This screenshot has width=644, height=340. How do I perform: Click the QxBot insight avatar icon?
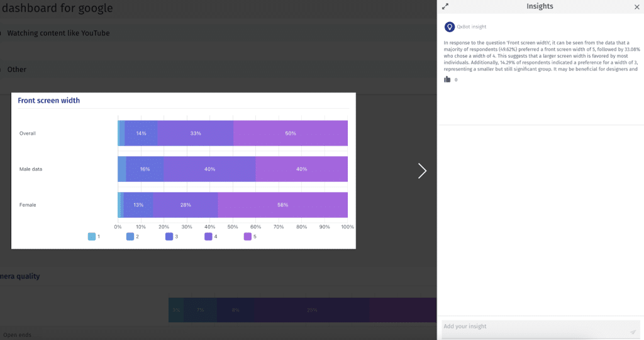click(x=449, y=26)
